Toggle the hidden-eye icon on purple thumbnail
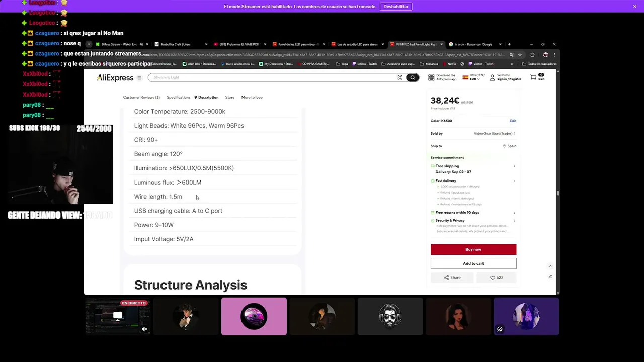The image size is (644, 362). (500, 329)
